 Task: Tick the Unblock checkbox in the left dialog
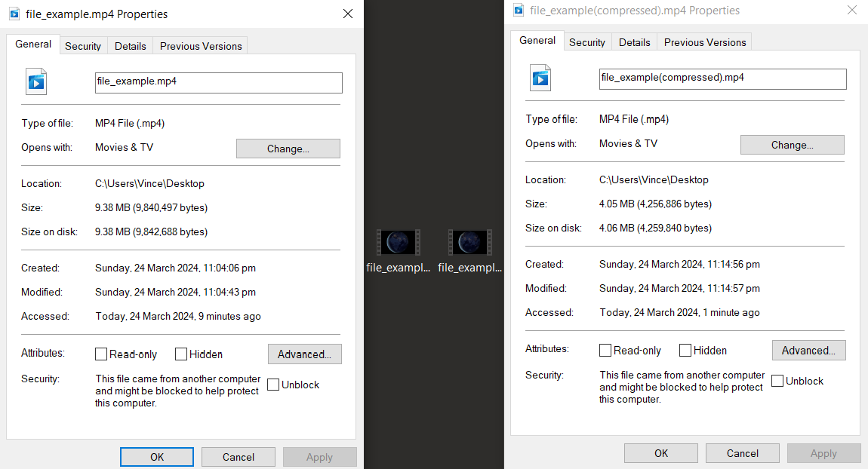pos(272,385)
